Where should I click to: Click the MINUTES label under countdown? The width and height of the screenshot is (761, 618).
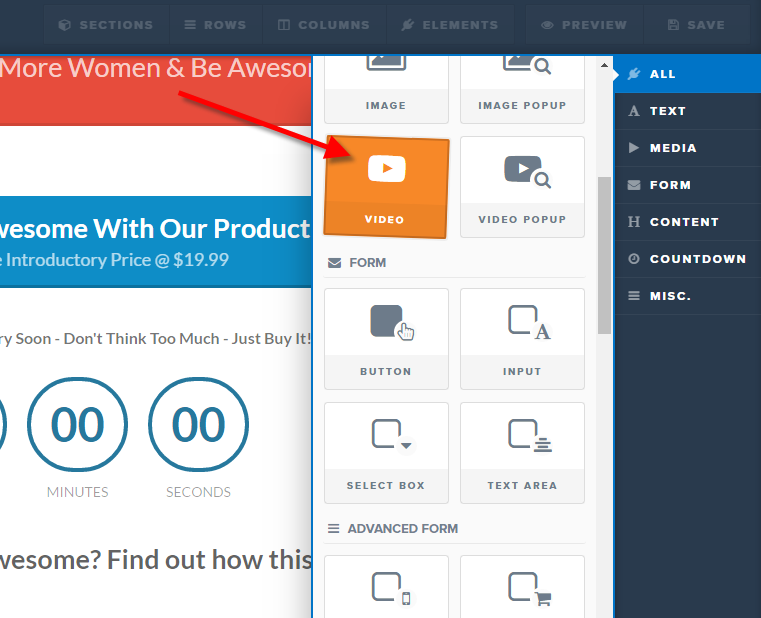pyautogui.click(x=78, y=492)
